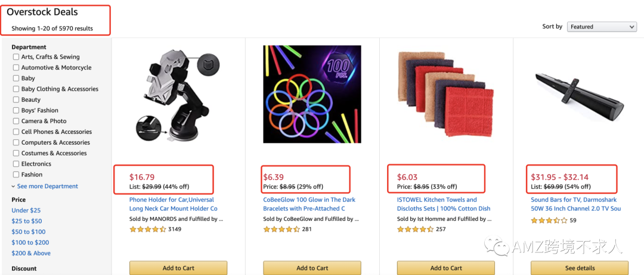Open the glow bracelets product image
The height and width of the screenshot is (275, 644).
(312, 94)
